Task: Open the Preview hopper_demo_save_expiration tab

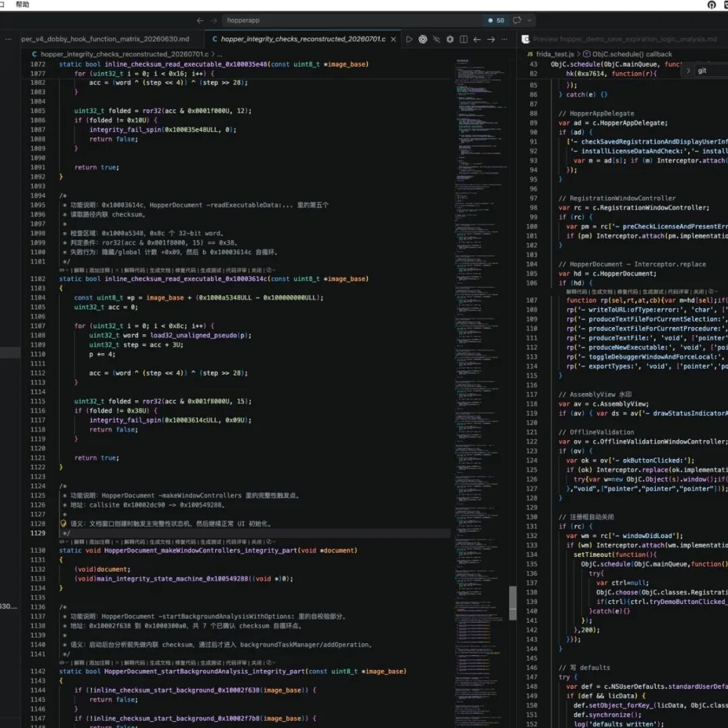Action: [x=624, y=39]
